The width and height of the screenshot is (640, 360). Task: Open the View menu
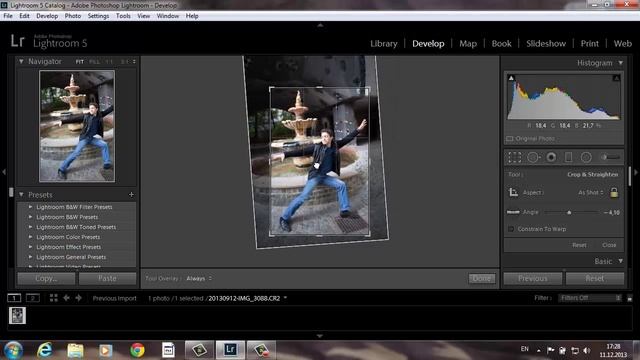(x=143, y=16)
